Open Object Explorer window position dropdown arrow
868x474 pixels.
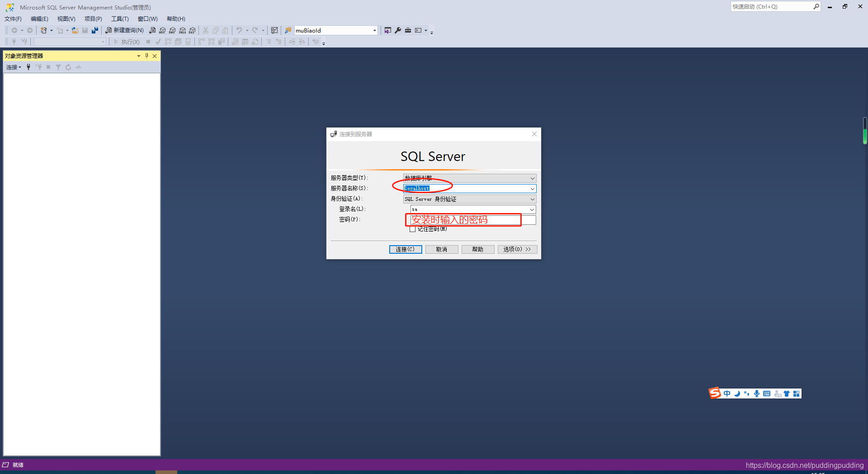click(138, 56)
